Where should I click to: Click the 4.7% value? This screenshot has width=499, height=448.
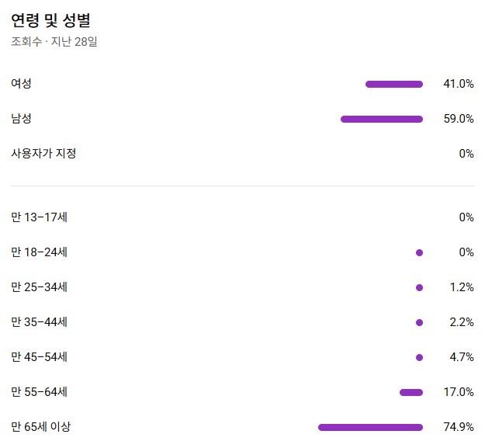tap(462, 357)
